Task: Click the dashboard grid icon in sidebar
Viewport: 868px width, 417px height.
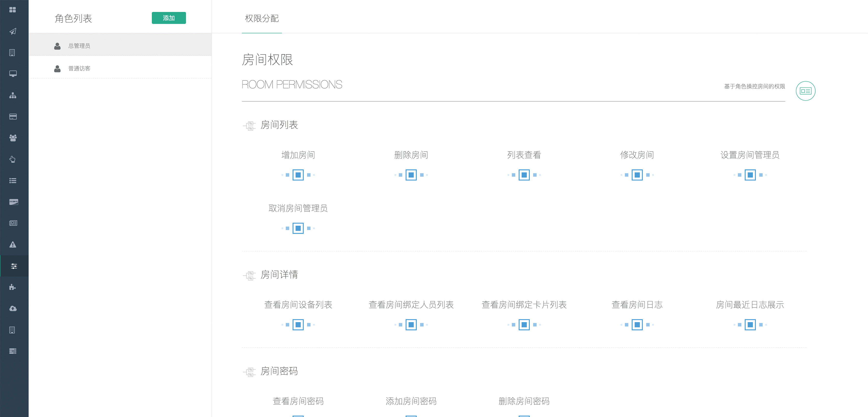Action: (x=13, y=10)
